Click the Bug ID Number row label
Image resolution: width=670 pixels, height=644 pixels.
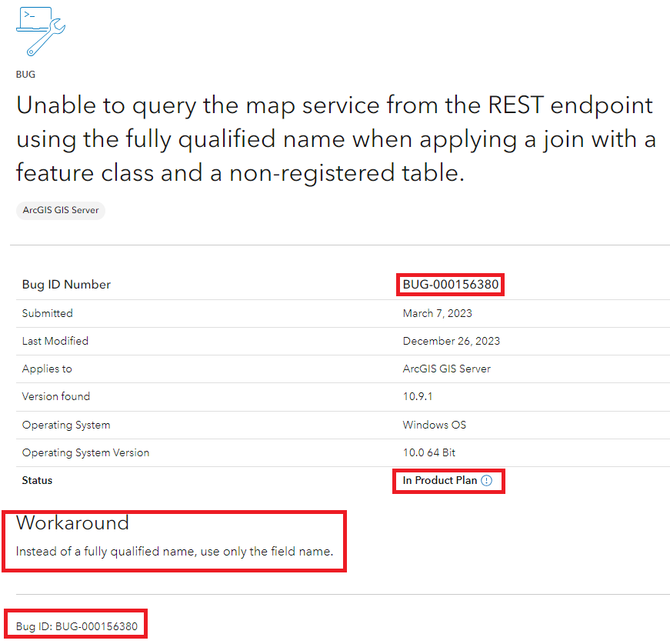pos(66,285)
